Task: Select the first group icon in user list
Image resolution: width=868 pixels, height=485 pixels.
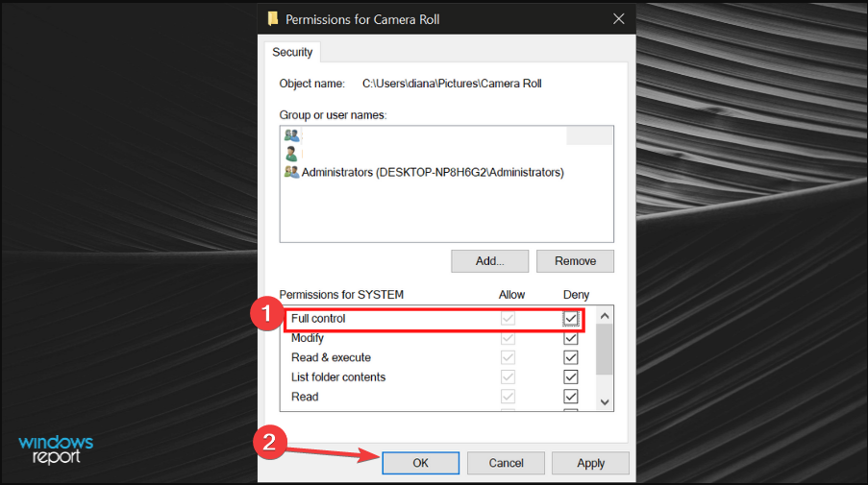Action: click(x=291, y=135)
